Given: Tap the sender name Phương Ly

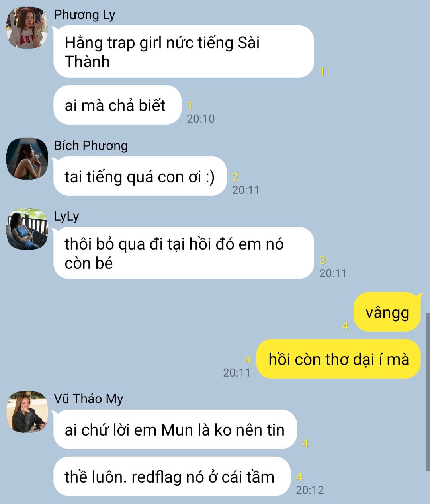Looking at the screenshot, I should (x=84, y=15).
